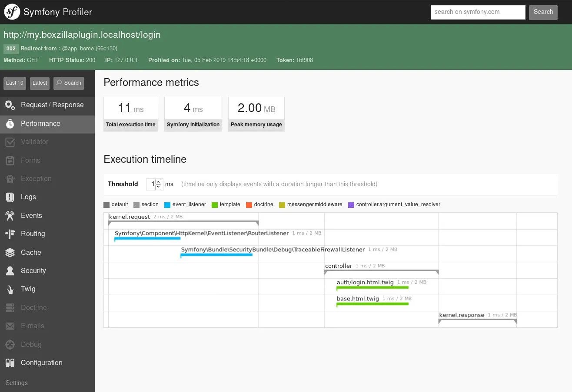View the Logs panel
Screen dimensions: 572x392
click(x=28, y=197)
